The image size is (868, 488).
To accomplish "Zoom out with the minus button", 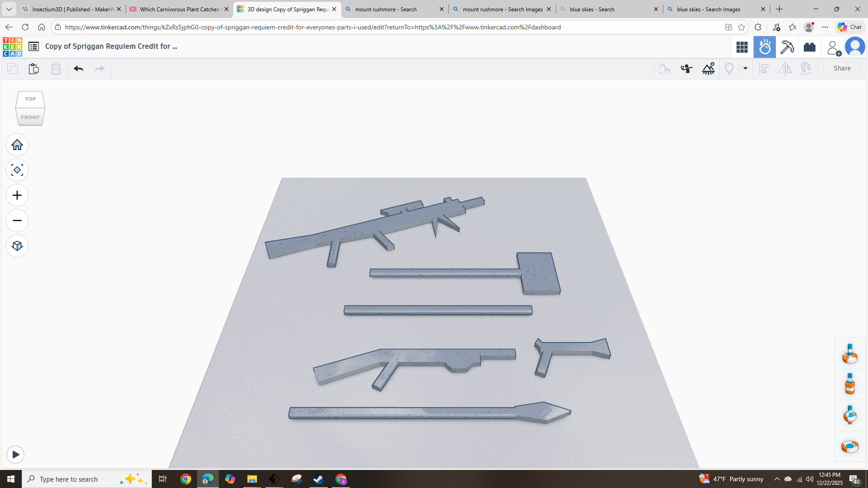I will tap(17, 221).
